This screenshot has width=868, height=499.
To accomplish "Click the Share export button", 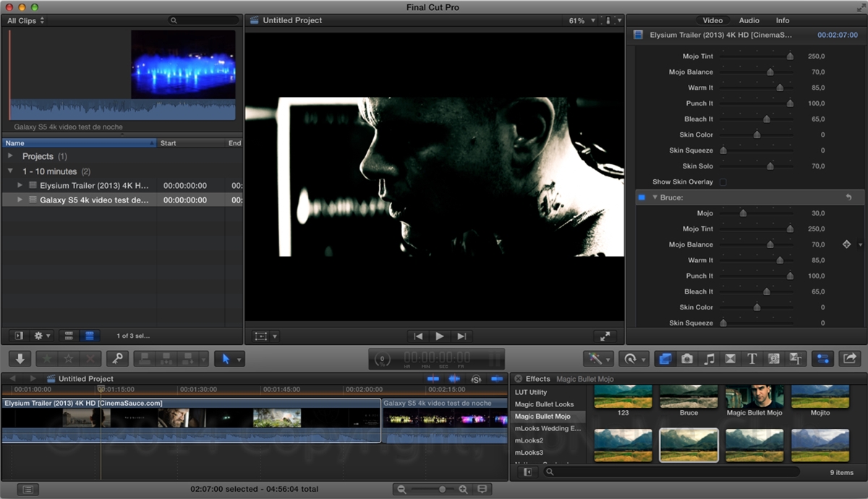I will point(850,358).
